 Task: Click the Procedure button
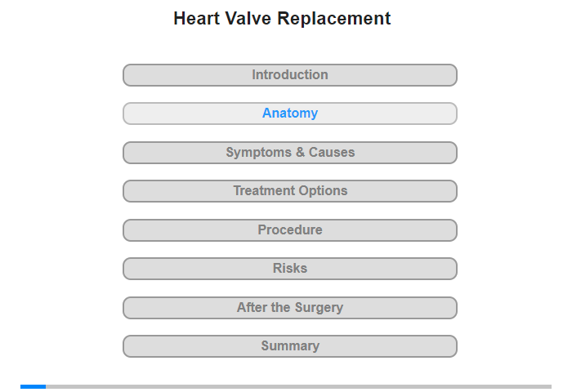coord(290,230)
